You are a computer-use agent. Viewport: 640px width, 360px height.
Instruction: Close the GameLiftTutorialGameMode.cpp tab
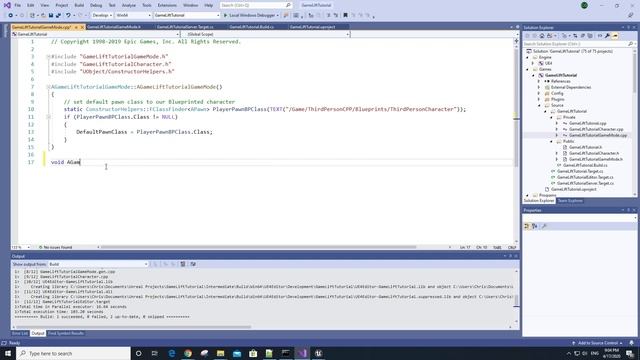(82, 27)
